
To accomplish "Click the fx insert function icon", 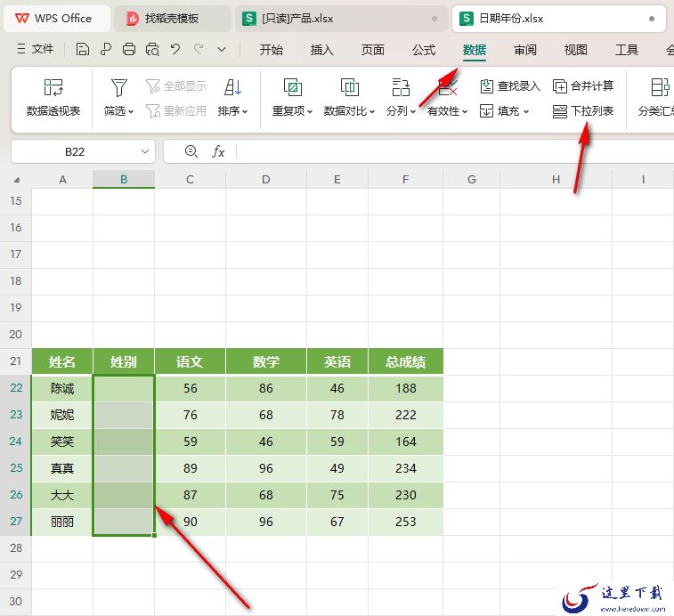I will [x=218, y=151].
